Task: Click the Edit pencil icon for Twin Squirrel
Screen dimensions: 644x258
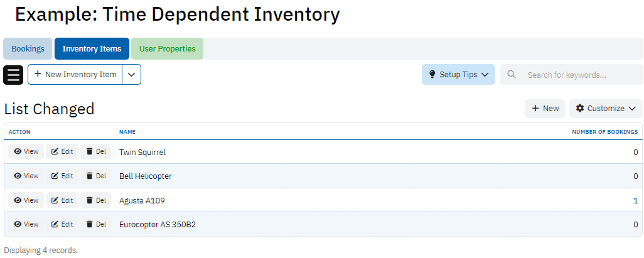Action: [x=55, y=151]
